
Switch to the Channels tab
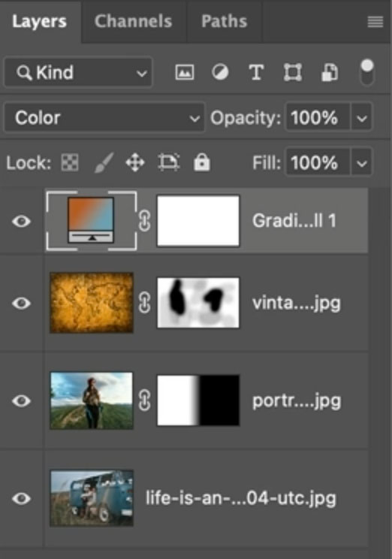[133, 21]
